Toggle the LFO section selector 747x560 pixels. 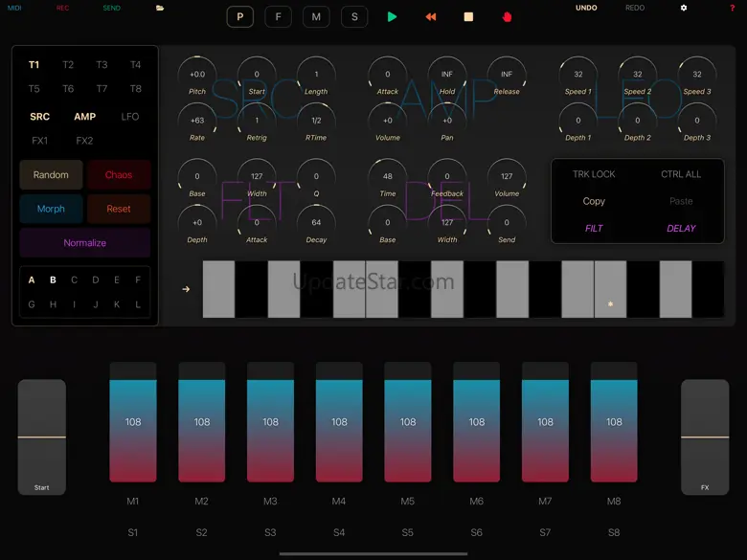130,117
